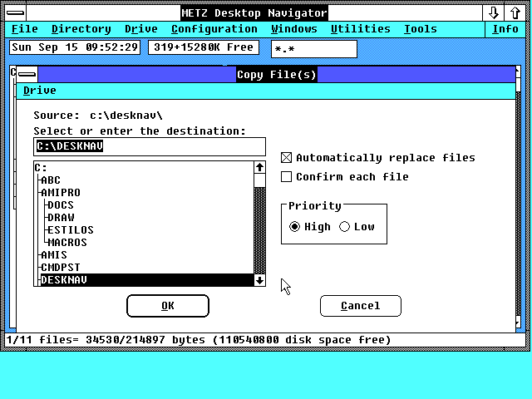Open the Tools menu
This screenshot has height=399, width=532.
coord(421,29)
